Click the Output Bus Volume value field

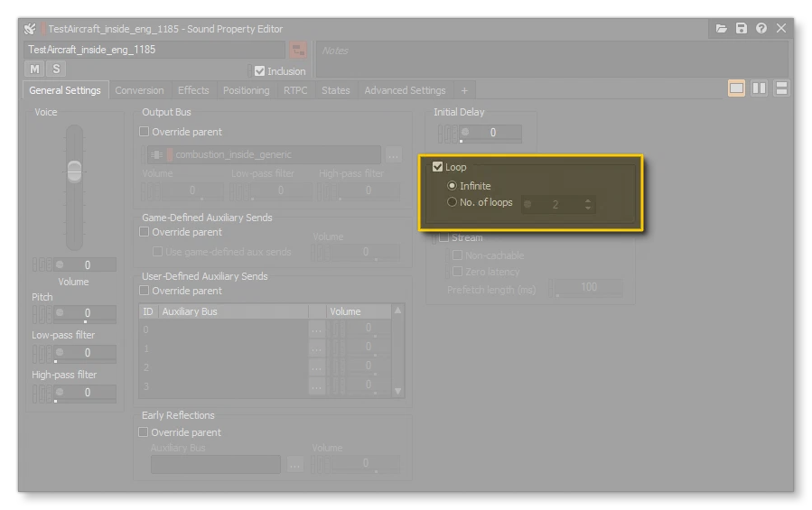[x=192, y=191]
